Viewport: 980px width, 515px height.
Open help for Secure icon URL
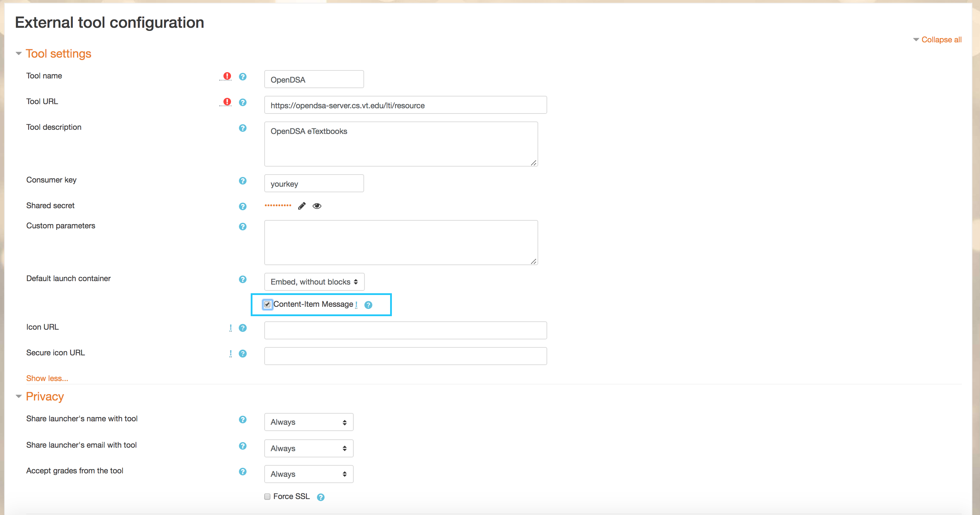pos(243,354)
